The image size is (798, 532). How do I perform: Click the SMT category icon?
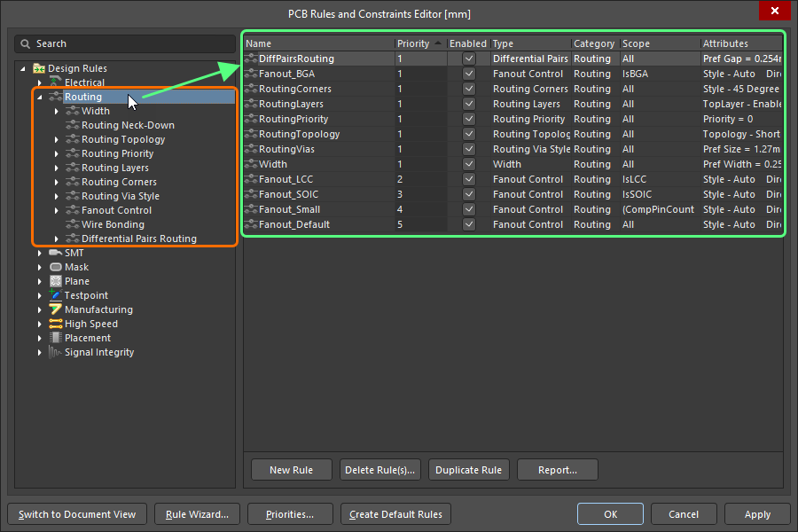point(56,253)
